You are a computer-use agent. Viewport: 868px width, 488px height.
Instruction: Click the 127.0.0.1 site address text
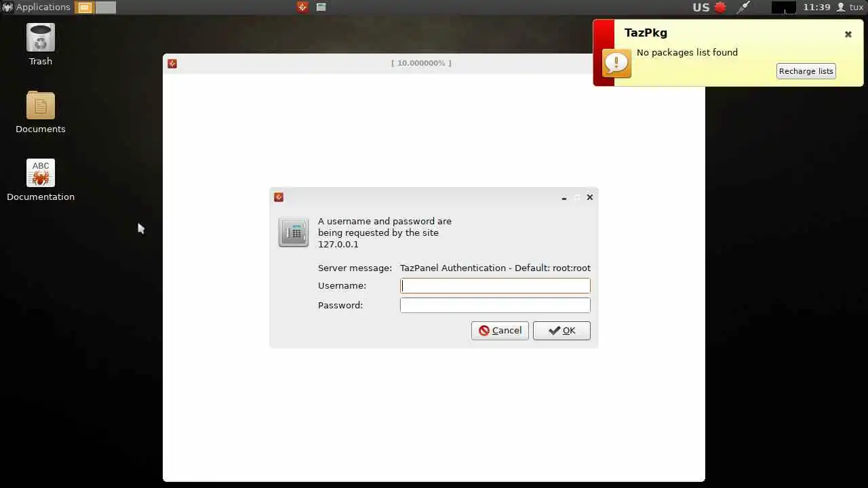click(338, 244)
